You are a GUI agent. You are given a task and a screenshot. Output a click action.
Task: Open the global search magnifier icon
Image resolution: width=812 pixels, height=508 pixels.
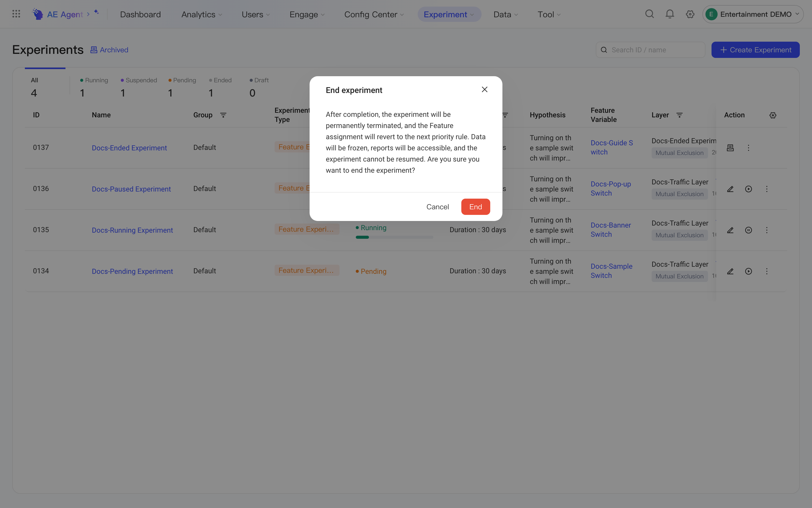(650, 14)
